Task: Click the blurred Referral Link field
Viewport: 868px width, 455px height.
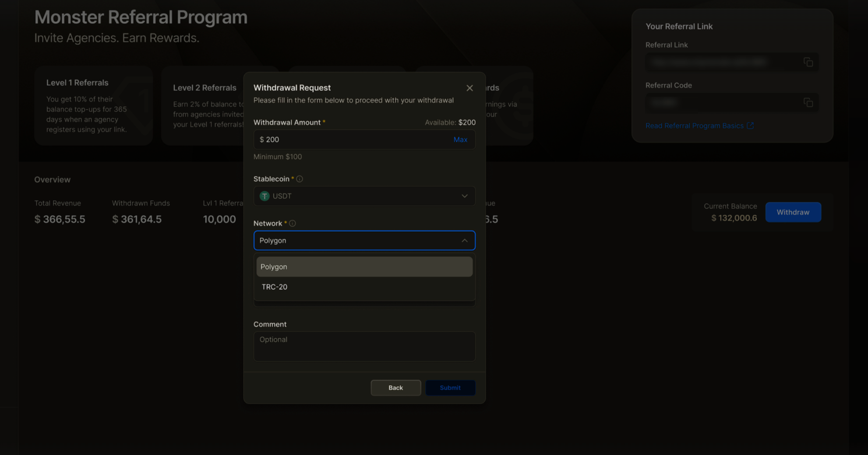Action: pos(723,62)
